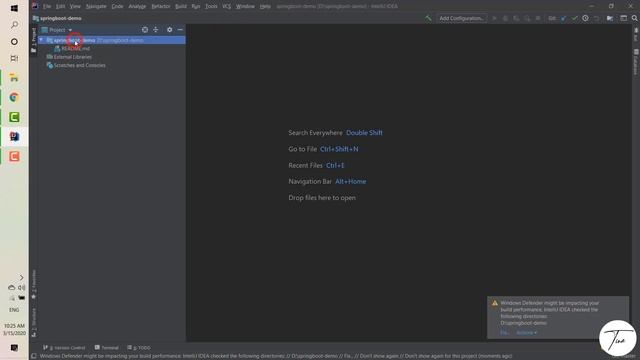Open the Terminal tool tab
640x360 pixels.
(x=107, y=348)
